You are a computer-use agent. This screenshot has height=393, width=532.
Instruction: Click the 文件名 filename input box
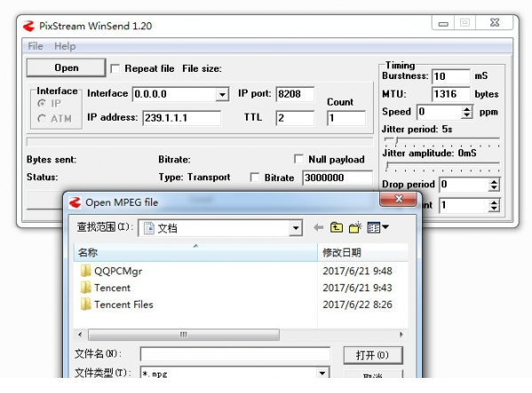click(x=234, y=354)
